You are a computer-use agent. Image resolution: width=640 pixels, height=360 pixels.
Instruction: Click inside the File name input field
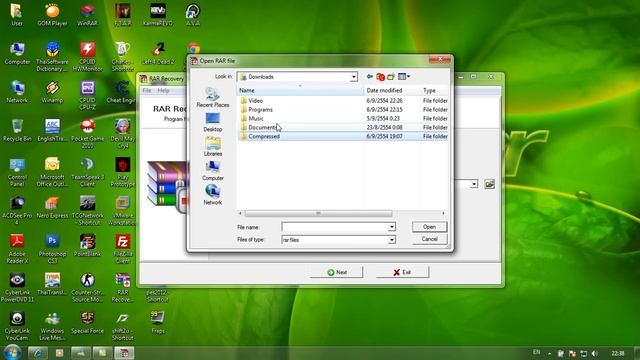tap(335, 227)
